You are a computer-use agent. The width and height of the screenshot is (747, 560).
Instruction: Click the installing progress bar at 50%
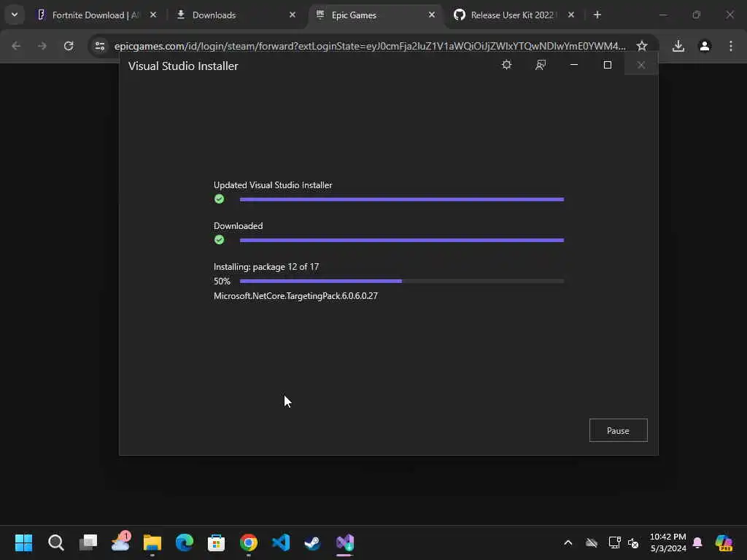pos(402,281)
